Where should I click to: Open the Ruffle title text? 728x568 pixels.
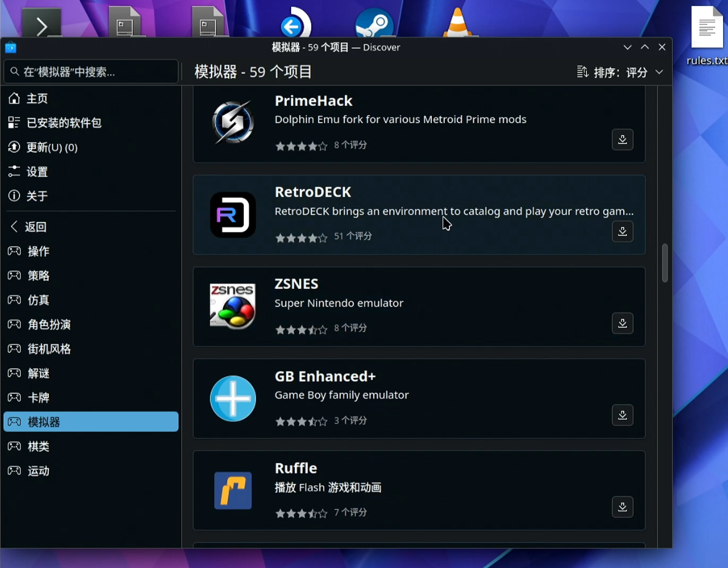(x=295, y=468)
